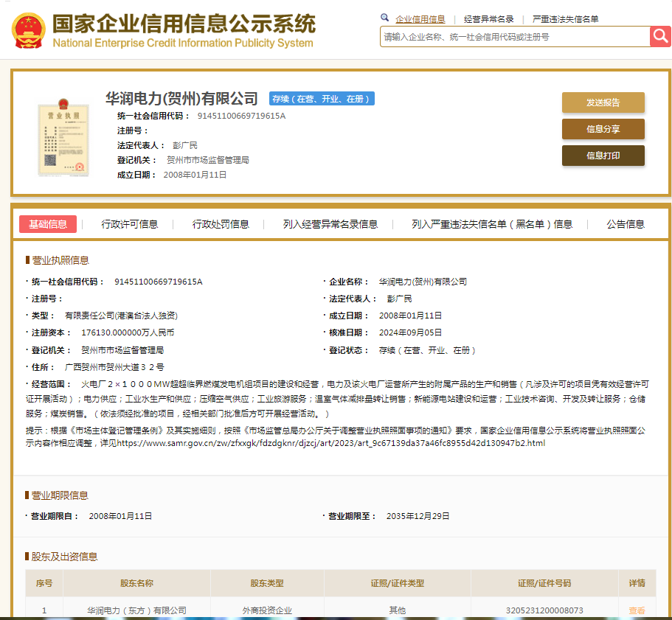Screen dimensions: 672x620
Task: Click the 股东及出资信息 section heading
Action: [x=64, y=557]
